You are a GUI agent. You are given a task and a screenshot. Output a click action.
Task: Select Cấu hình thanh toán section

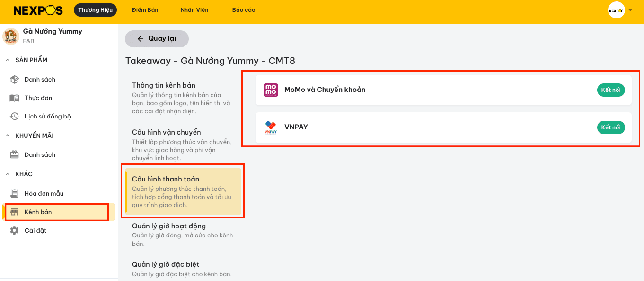[x=183, y=191]
